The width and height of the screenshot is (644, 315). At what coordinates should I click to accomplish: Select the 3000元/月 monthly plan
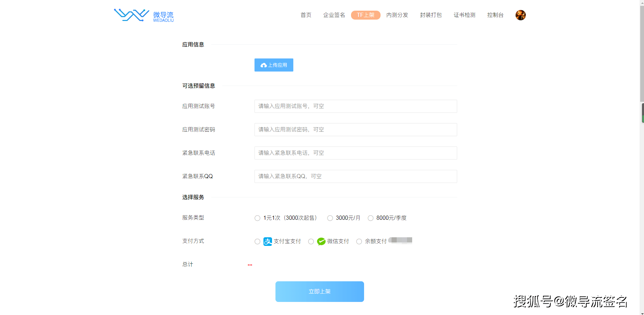[x=330, y=218]
